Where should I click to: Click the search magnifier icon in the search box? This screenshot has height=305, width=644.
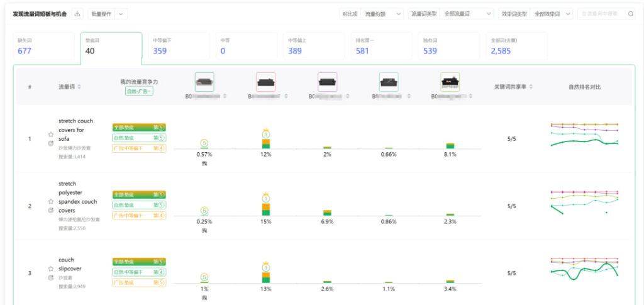(631, 13)
